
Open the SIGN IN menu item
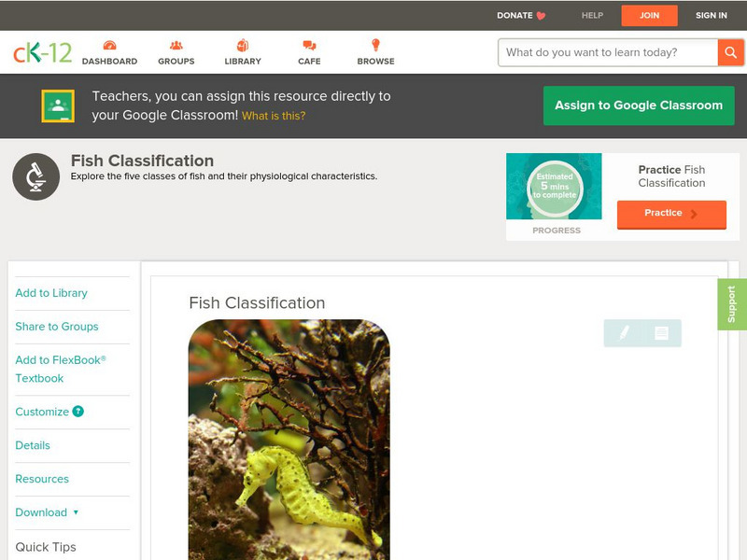[711, 15]
